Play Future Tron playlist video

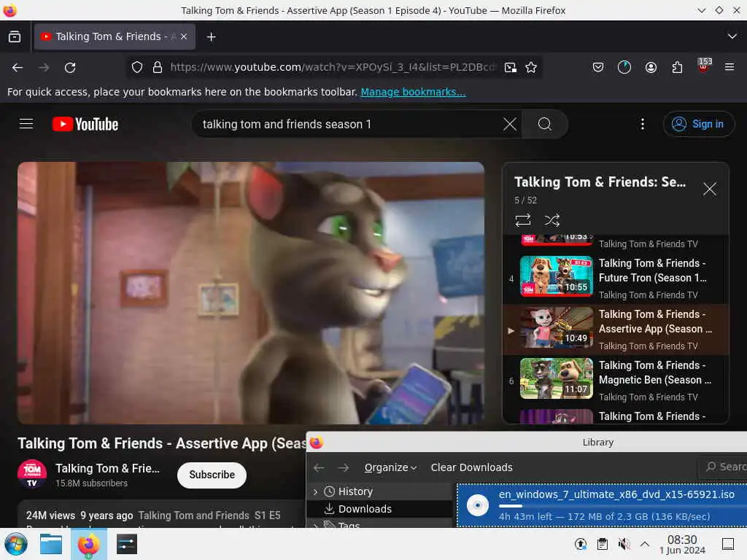(616, 278)
